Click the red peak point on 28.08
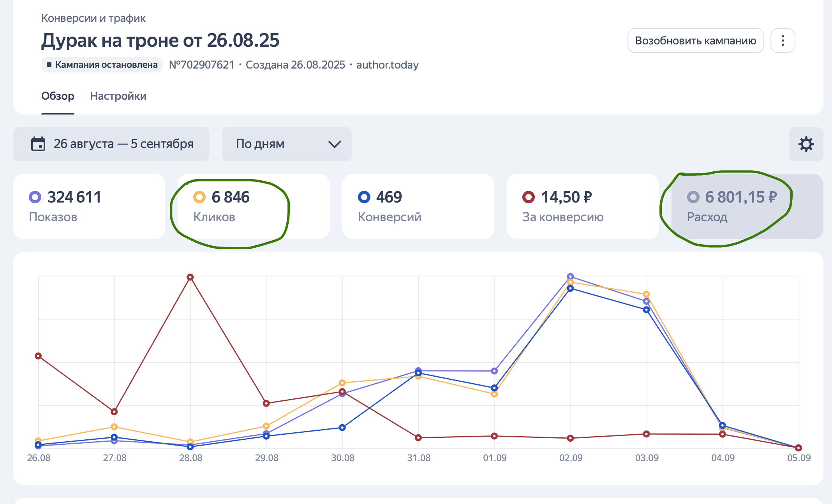 tap(190, 277)
